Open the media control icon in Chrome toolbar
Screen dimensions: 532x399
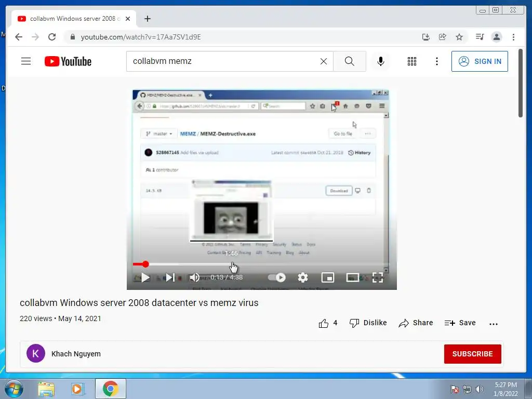point(480,37)
